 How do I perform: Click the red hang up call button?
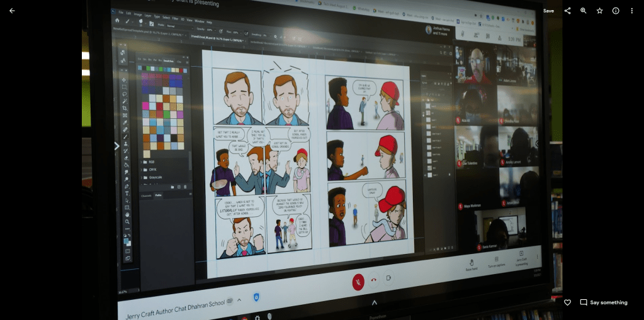coord(374,280)
